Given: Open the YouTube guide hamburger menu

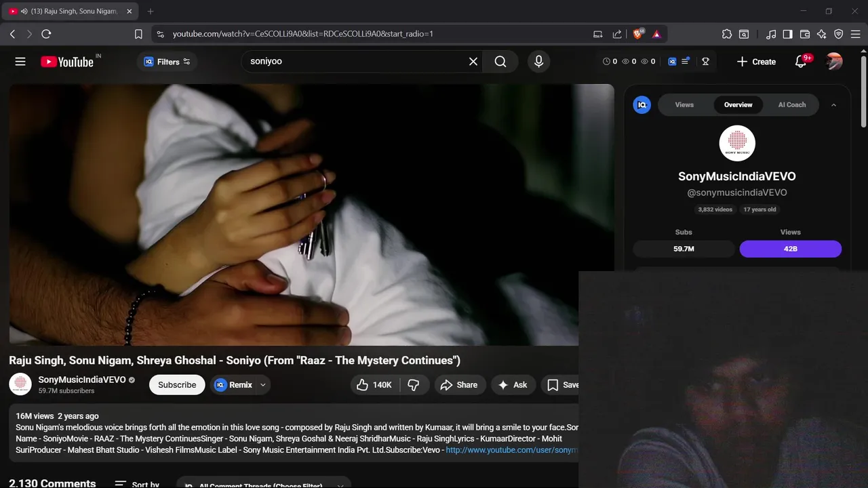Looking at the screenshot, I should [20, 62].
